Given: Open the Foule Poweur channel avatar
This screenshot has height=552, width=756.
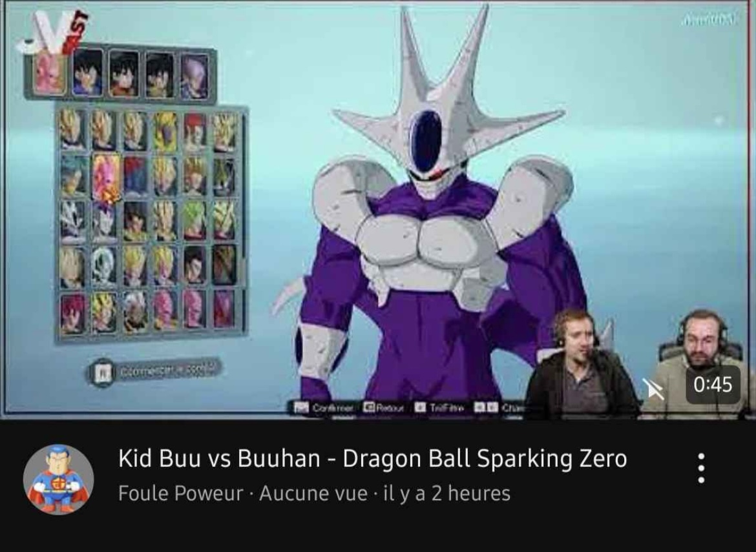Looking at the screenshot, I should coord(58,479).
